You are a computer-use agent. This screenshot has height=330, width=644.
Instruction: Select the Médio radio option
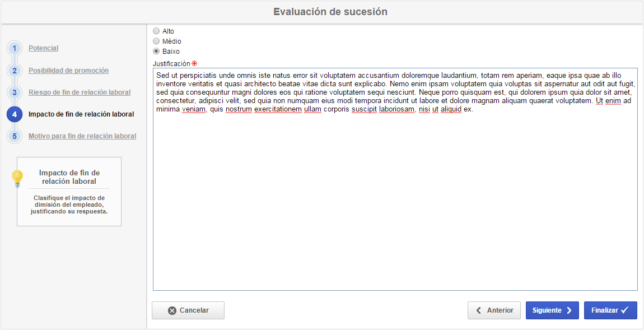pyautogui.click(x=156, y=41)
